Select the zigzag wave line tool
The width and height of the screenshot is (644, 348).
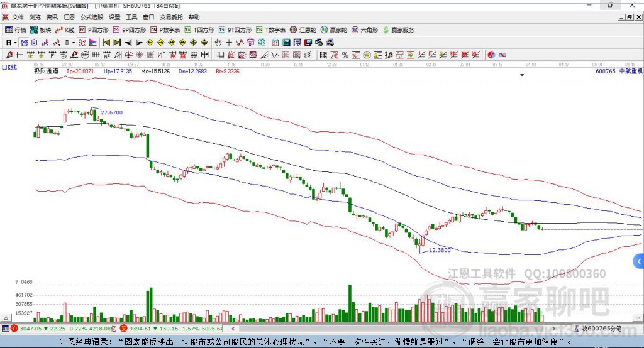tap(274, 55)
